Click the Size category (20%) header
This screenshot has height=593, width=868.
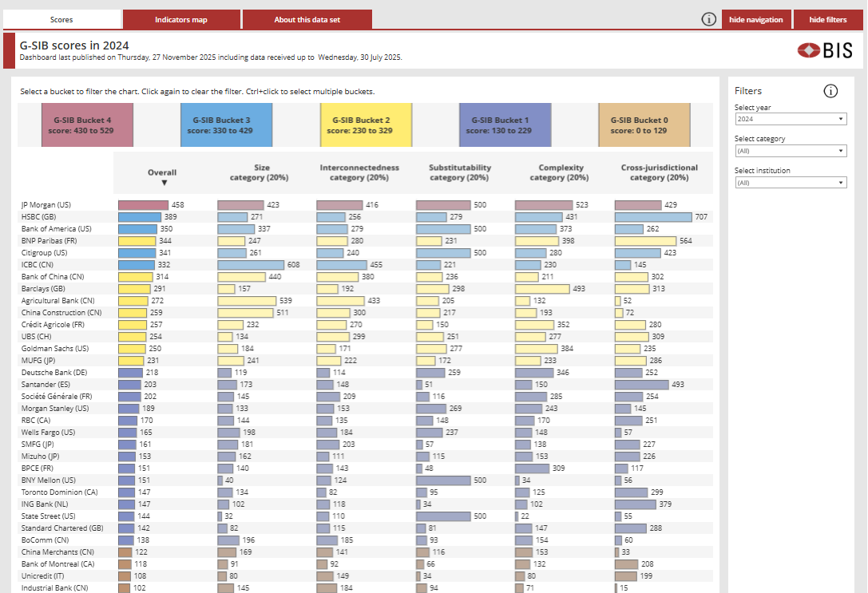tap(259, 172)
